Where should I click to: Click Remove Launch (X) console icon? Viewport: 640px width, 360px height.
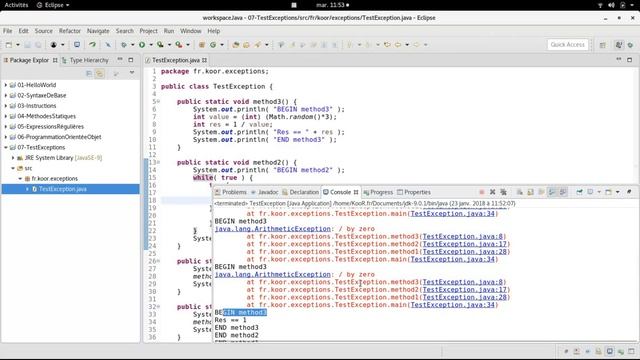click(493, 192)
